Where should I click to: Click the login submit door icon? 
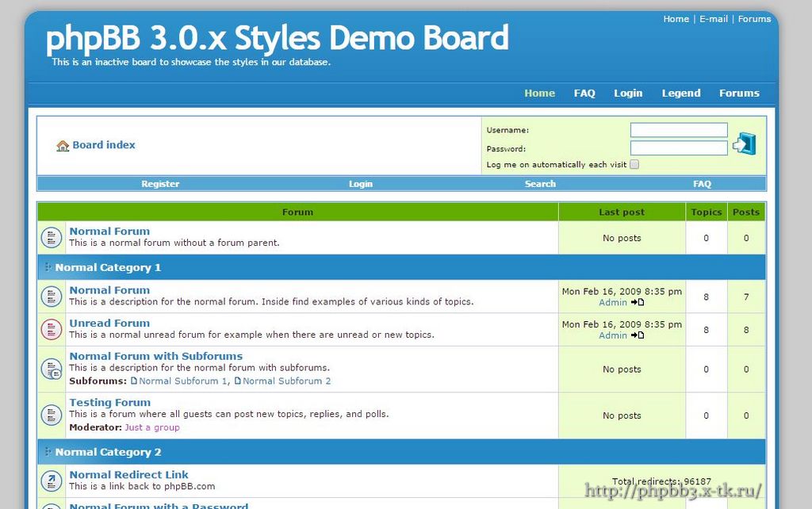[744, 144]
